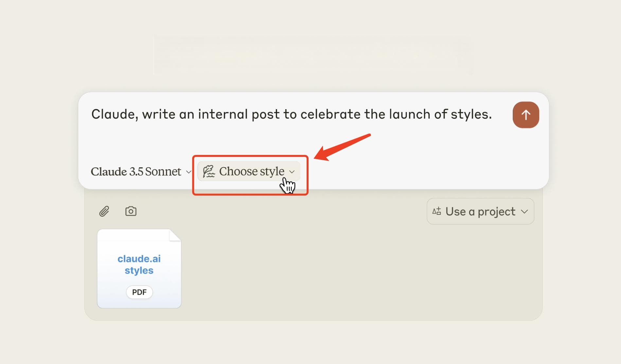Viewport: 621px width, 364px height.
Task: Click the white arrow inside the orange send button
Action: point(526,115)
